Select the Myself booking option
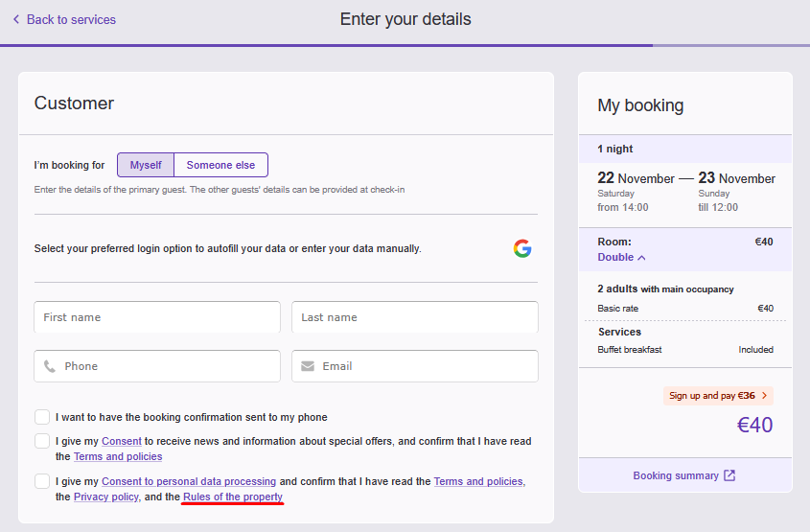810x532 pixels. pos(146,165)
